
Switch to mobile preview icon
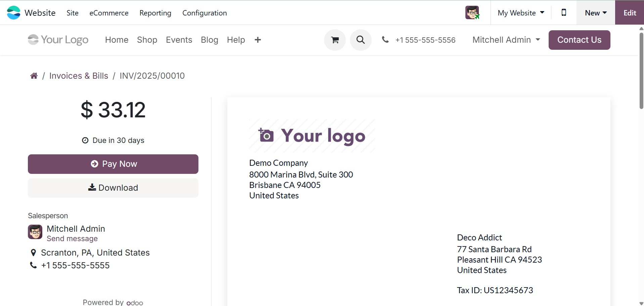point(564,13)
